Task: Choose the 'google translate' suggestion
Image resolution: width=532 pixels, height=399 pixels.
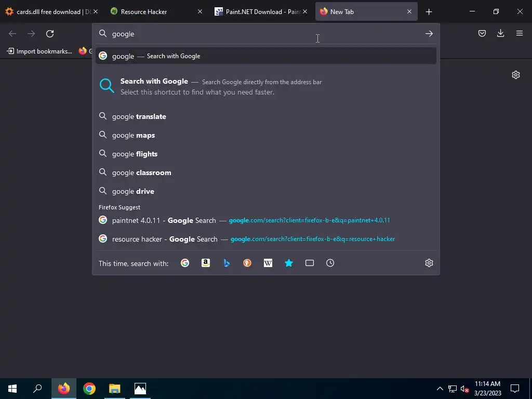Action: point(266,116)
